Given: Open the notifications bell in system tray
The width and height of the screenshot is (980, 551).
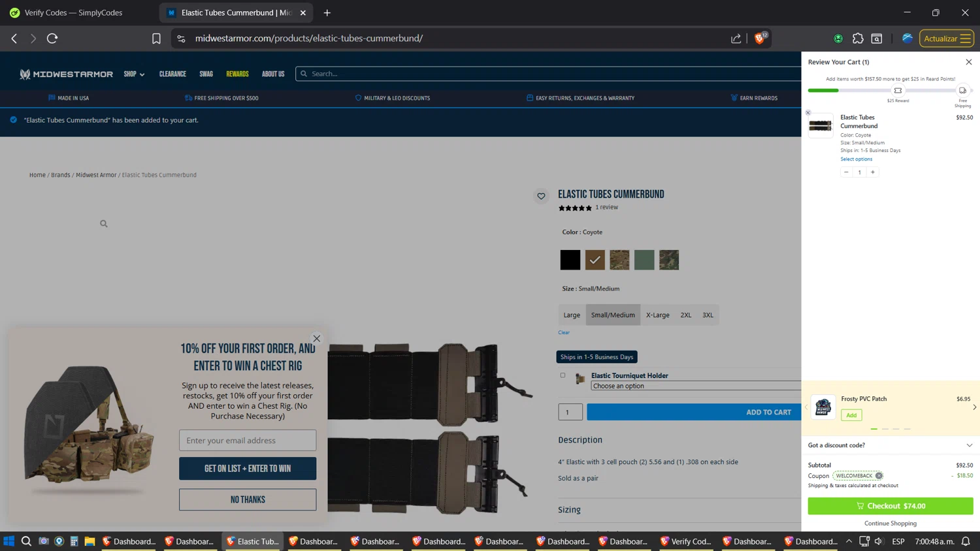Looking at the screenshot, I should click(966, 541).
